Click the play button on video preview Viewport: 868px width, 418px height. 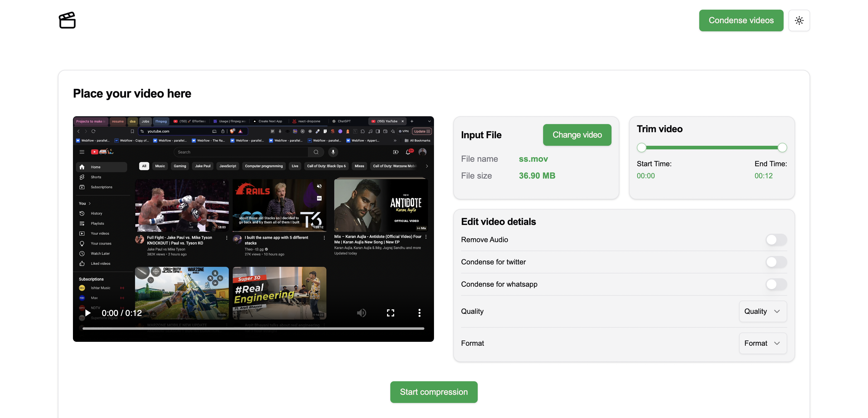(88, 312)
